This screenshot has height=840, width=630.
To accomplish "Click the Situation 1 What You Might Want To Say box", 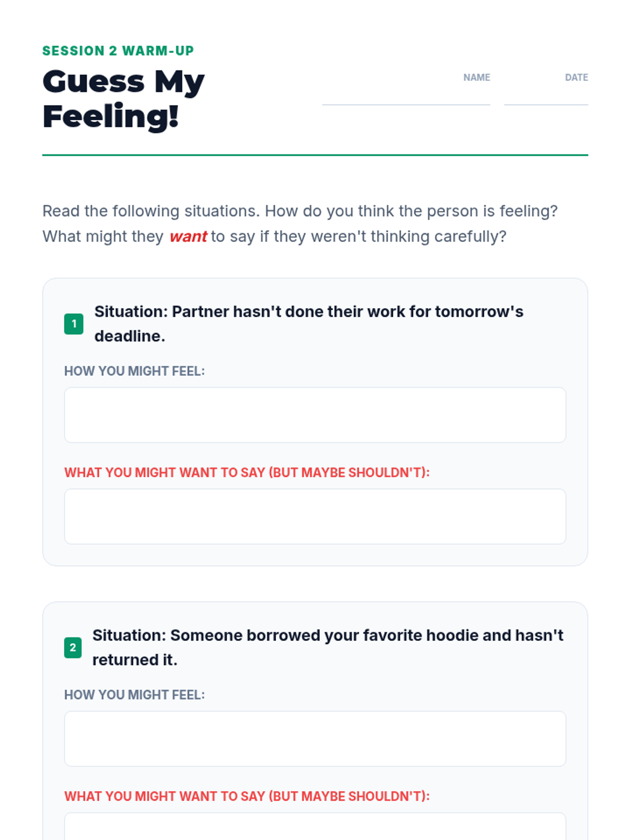I will click(315, 516).
